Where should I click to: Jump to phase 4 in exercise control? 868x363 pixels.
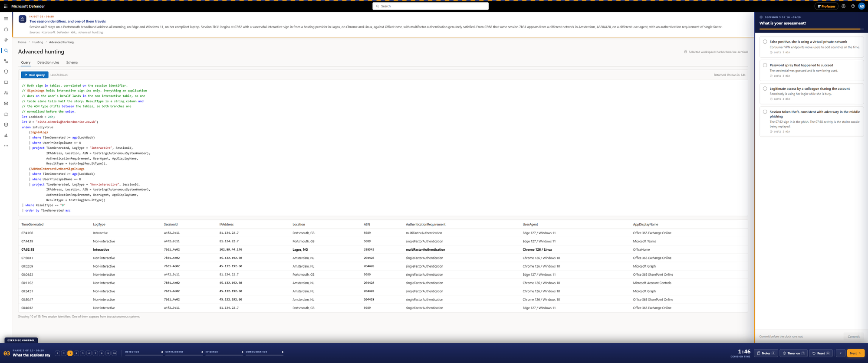click(x=76, y=353)
